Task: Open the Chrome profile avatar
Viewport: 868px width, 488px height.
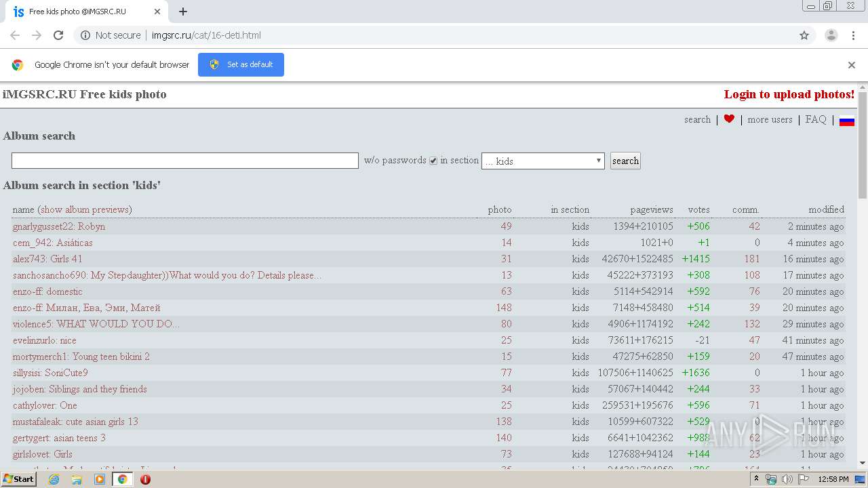Action: (831, 35)
